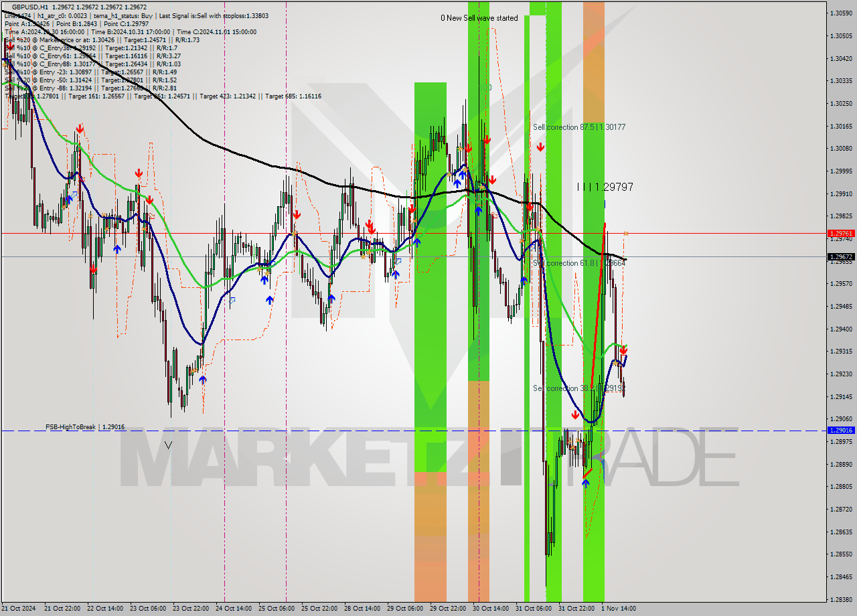This screenshot has width=857, height=616.
Task: Click the '22 Oct 14:00' time axis label
Action: click(x=104, y=609)
